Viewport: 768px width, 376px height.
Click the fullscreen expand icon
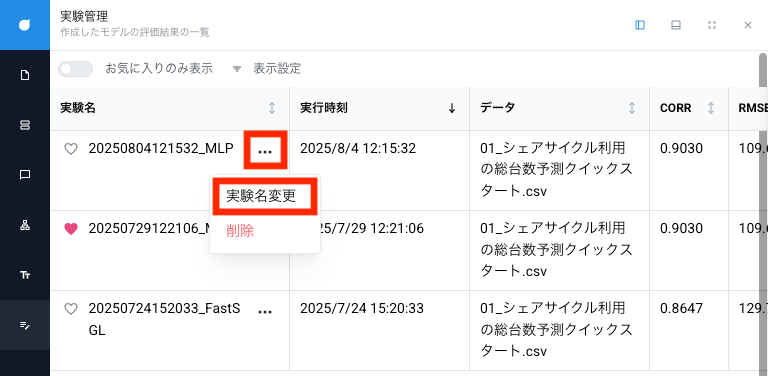tap(712, 25)
